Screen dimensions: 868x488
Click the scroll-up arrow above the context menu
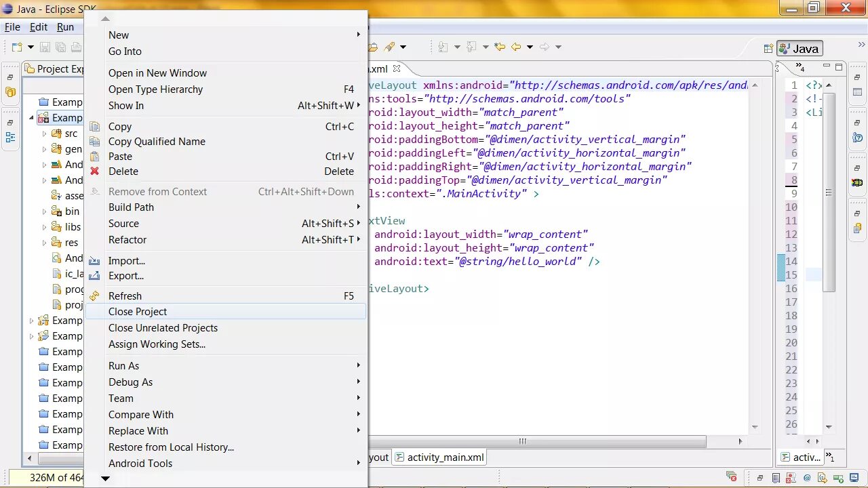tap(105, 19)
